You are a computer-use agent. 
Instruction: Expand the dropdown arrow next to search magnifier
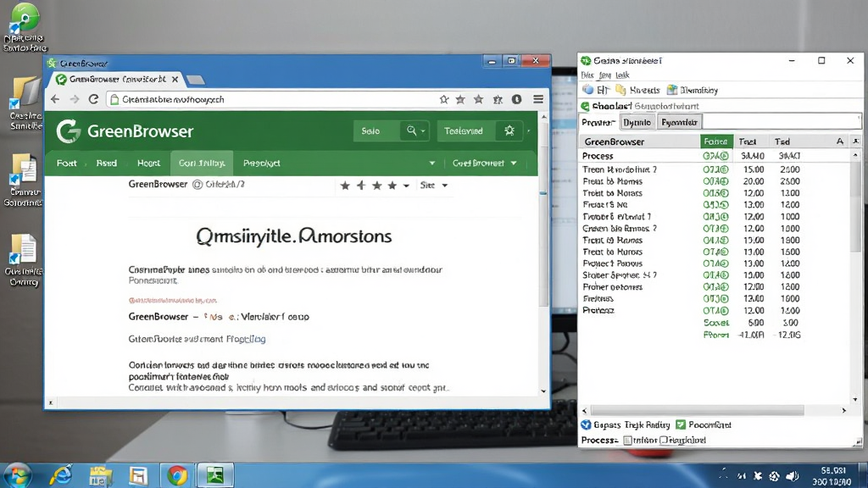pos(423,131)
